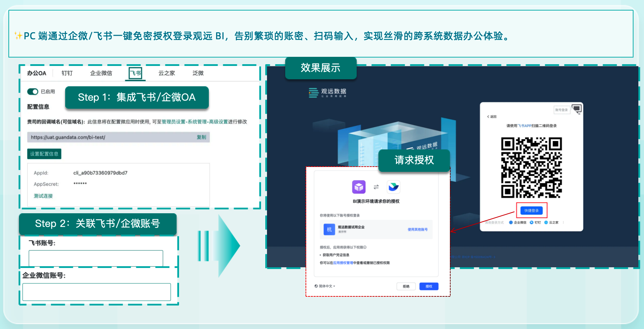Screen dimensions: 644x329
Task: Click the globe icon beside 简体中文
Action: coord(316,286)
